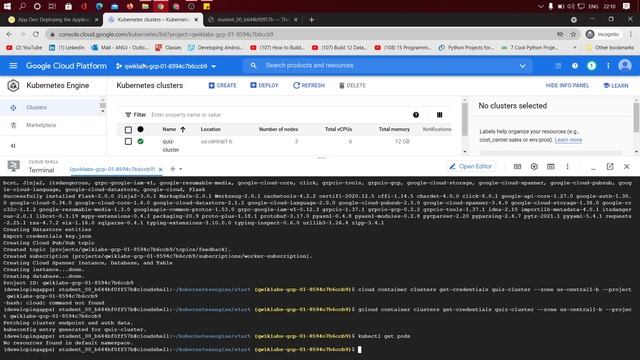Select the qwiklabs-gcp Cloud Shell session tab
640x360 pixels.
pyautogui.click(x=112, y=169)
